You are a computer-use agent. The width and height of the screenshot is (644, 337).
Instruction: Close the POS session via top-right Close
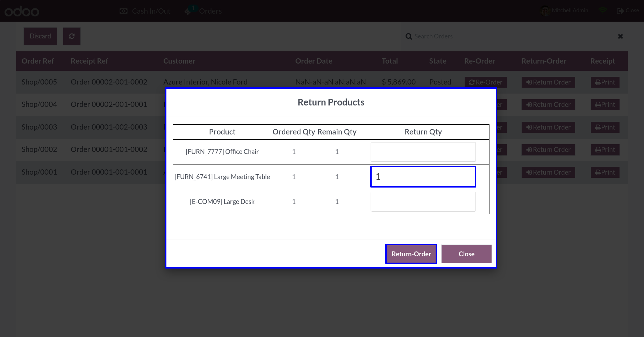click(628, 10)
